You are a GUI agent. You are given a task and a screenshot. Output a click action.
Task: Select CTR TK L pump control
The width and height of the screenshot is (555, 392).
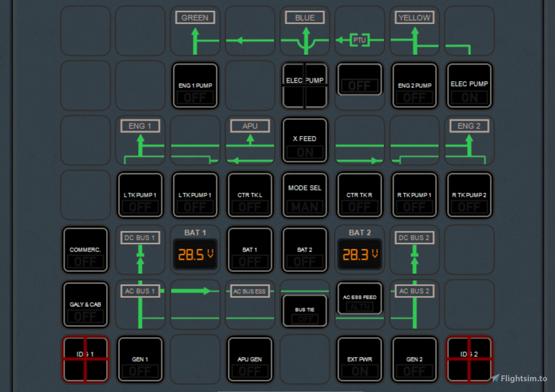(250, 195)
